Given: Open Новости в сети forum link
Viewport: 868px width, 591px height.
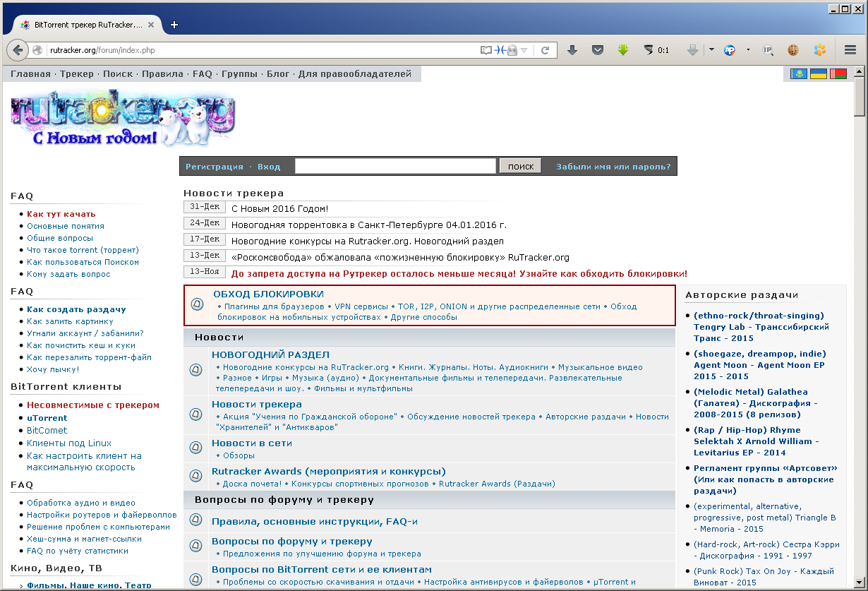Looking at the screenshot, I should (252, 443).
